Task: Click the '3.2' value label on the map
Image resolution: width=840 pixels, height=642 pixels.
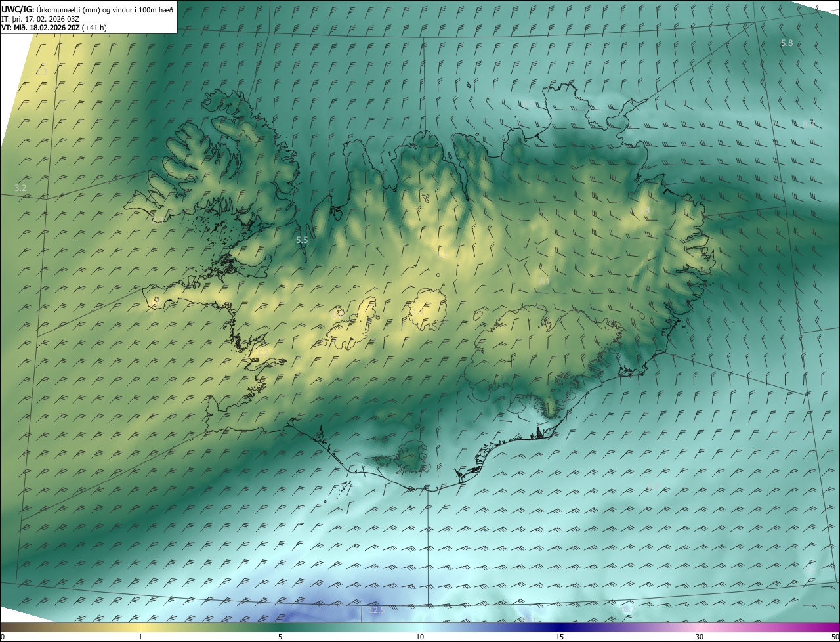Action: (x=20, y=188)
